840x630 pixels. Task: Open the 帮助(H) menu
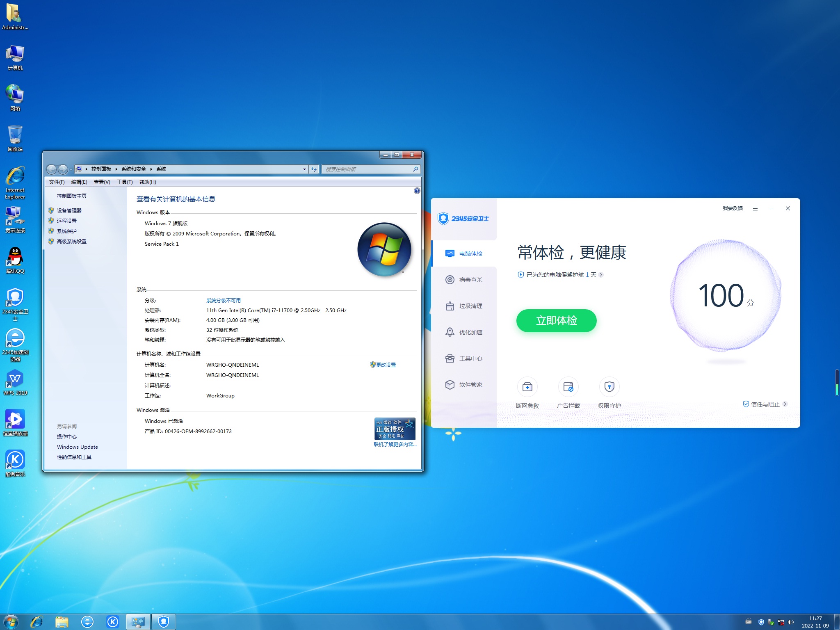(x=148, y=182)
